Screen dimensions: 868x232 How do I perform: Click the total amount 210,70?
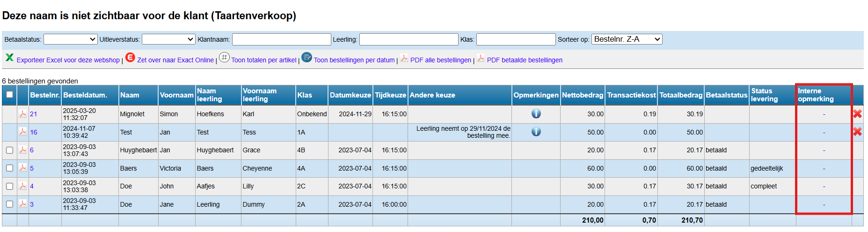click(692, 220)
